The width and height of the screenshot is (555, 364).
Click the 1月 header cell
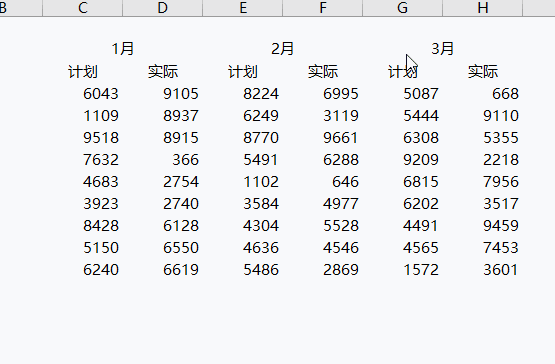pyautogui.click(x=122, y=49)
